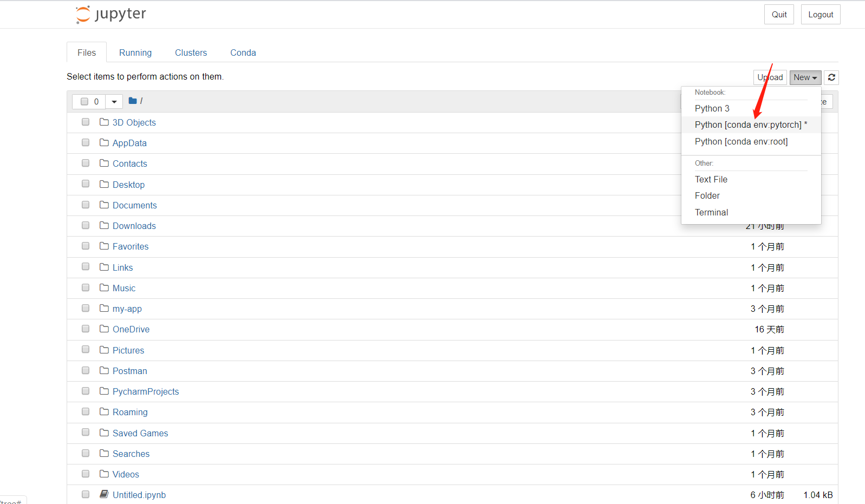The image size is (865, 504).
Task: Open the Favorites folder link
Action: [x=131, y=246]
